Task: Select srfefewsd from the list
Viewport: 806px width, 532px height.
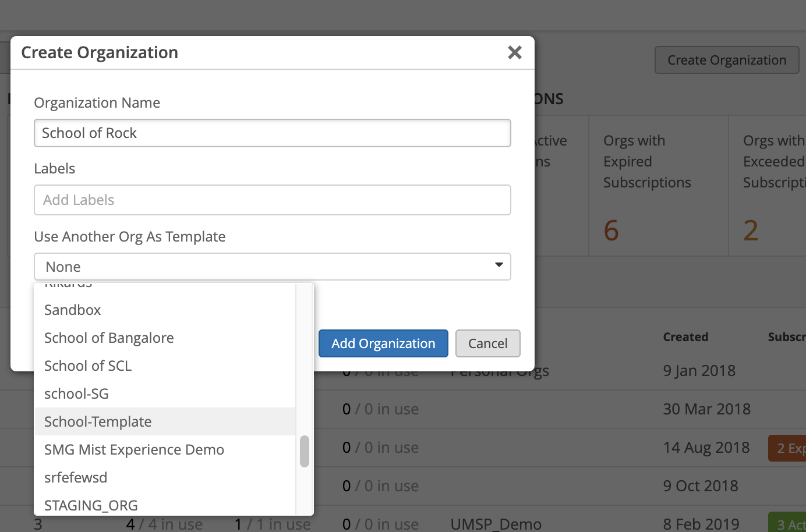Action: (x=76, y=477)
